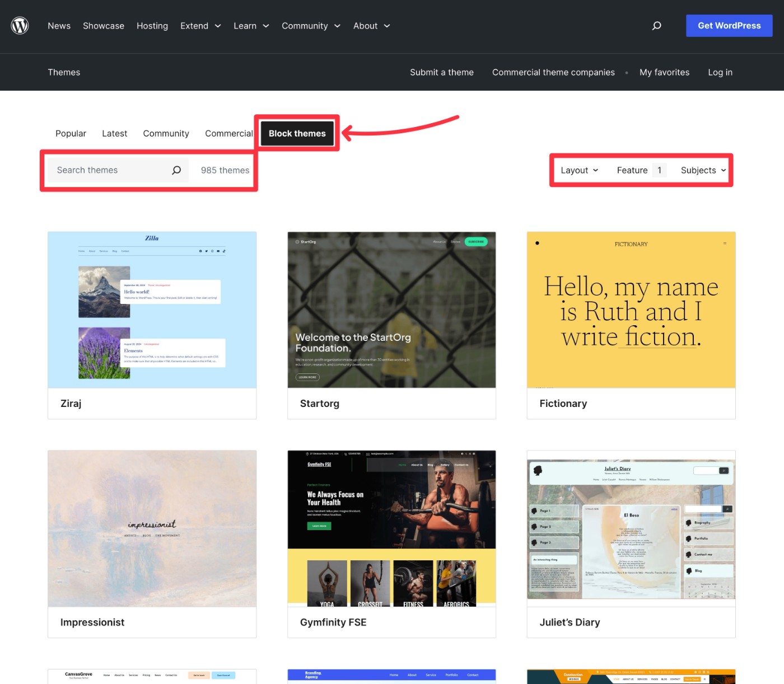Viewport: 784px width, 684px height.
Task: Open the CanvasGrove theme preview thumbnail
Action: [x=152, y=676]
